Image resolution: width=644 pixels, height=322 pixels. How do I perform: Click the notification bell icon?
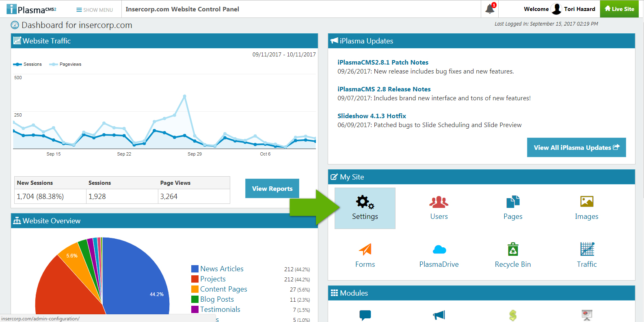490,9
